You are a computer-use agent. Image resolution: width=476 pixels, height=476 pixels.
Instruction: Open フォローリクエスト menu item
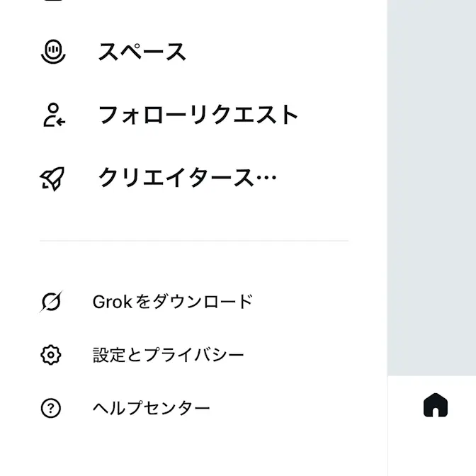pos(198,115)
